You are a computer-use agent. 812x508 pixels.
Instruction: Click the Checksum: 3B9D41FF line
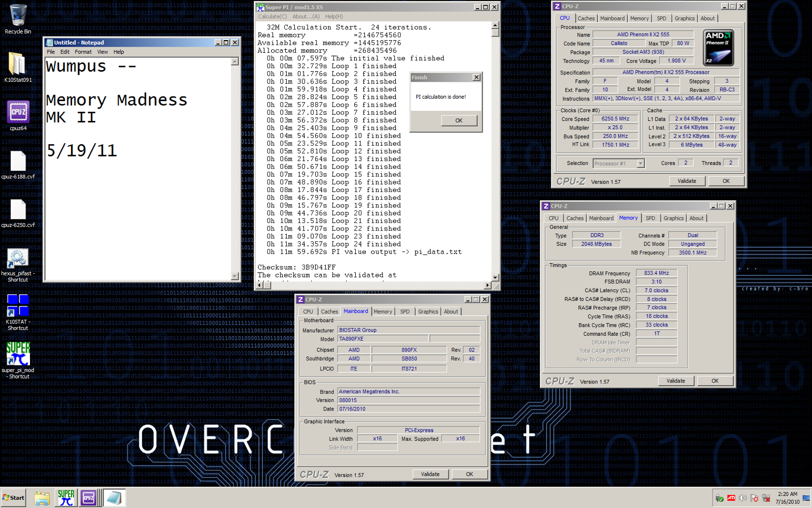tap(296, 267)
